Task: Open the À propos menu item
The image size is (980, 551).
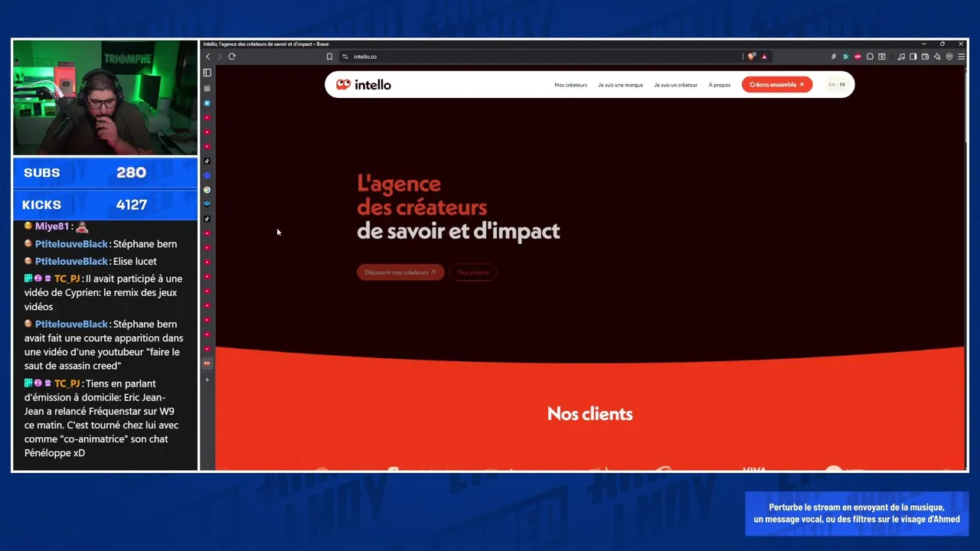Action: 720,85
